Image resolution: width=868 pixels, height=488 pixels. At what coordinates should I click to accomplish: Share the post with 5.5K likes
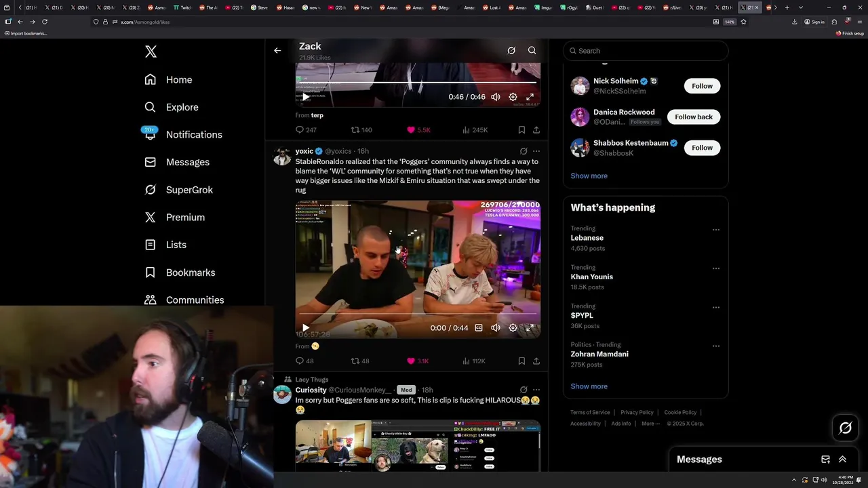[x=536, y=129]
